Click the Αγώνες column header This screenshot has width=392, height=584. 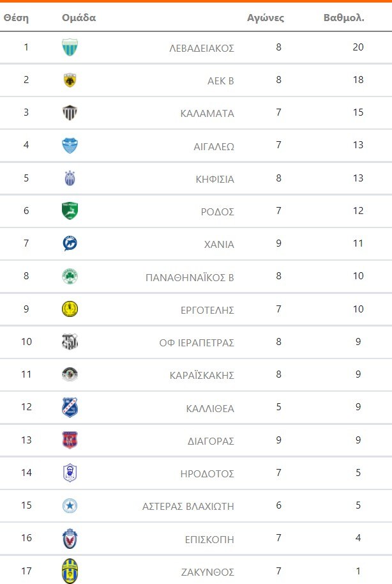click(266, 18)
